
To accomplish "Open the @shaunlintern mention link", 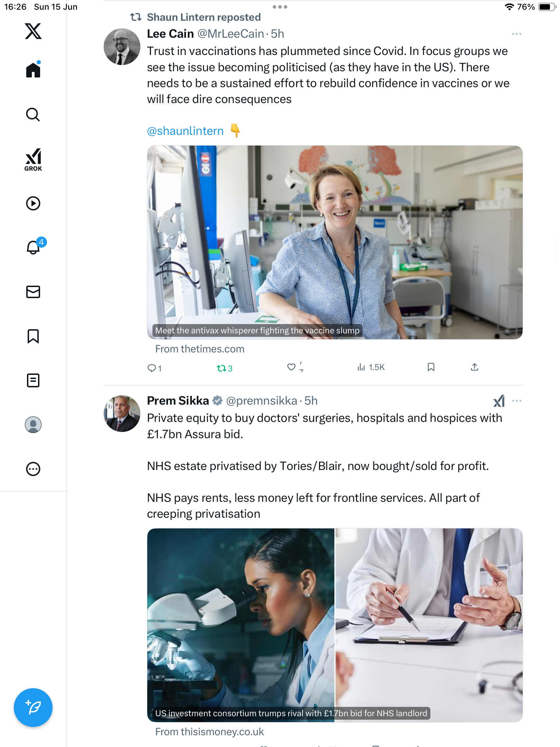I will pyautogui.click(x=185, y=131).
